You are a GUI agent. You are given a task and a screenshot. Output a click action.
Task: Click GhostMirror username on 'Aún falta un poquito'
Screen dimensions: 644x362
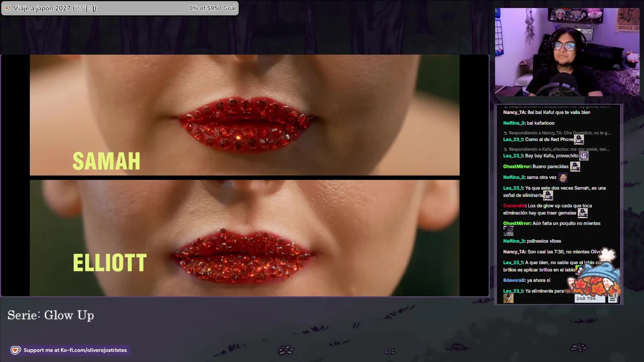517,223
